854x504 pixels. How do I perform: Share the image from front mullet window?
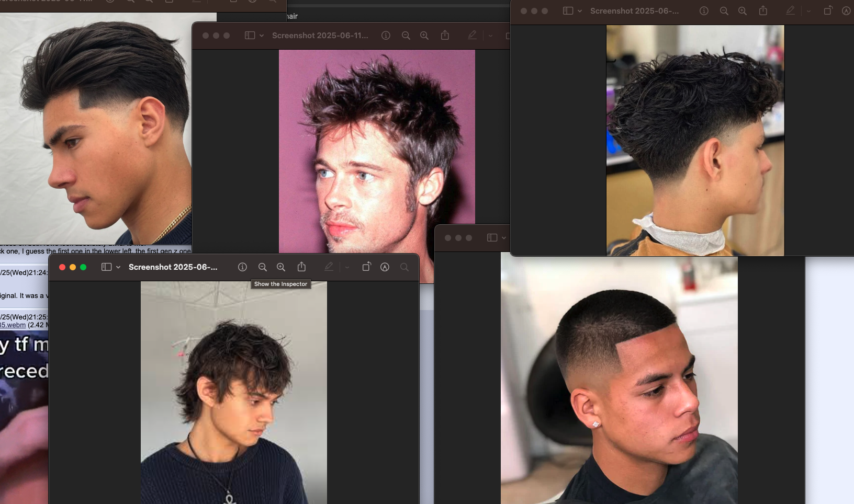[x=301, y=267]
